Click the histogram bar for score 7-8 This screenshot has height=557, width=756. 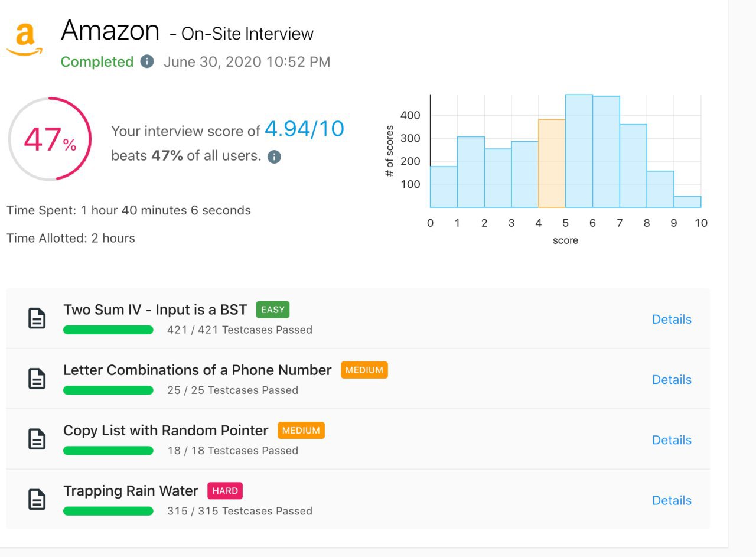(633, 165)
